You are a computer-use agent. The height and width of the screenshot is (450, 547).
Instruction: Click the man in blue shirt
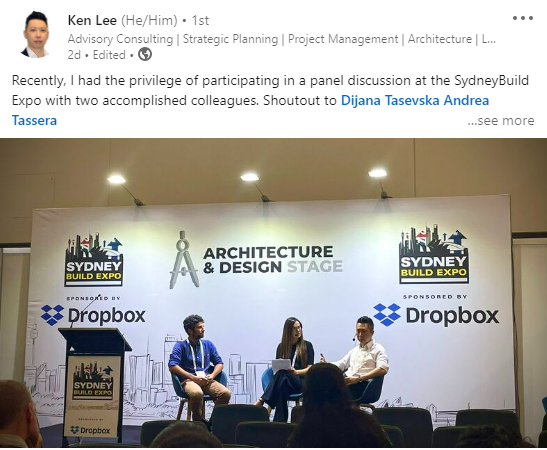click(x=197, y=365)
